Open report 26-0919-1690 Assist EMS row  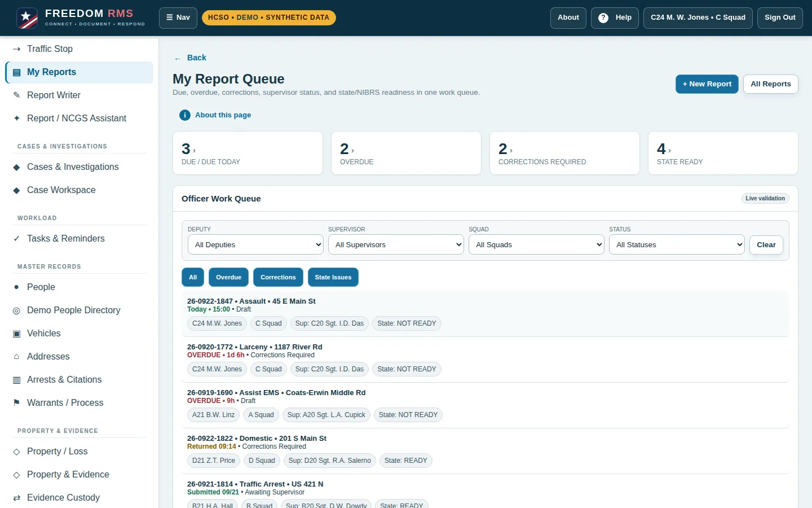pyautogui.click(x=486, y=405)
